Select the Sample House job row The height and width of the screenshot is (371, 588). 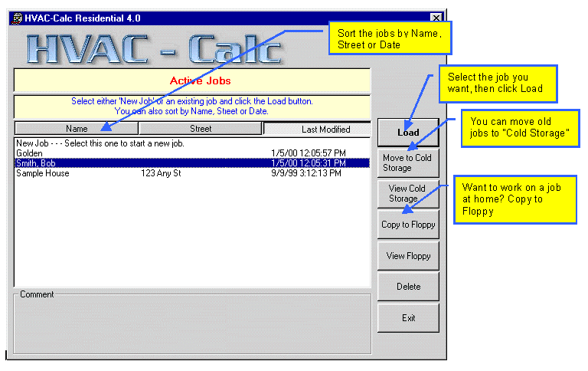coord(192,173)
